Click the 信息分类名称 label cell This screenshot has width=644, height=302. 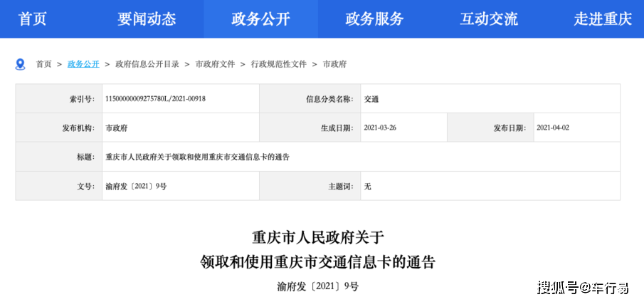(310, 98)
